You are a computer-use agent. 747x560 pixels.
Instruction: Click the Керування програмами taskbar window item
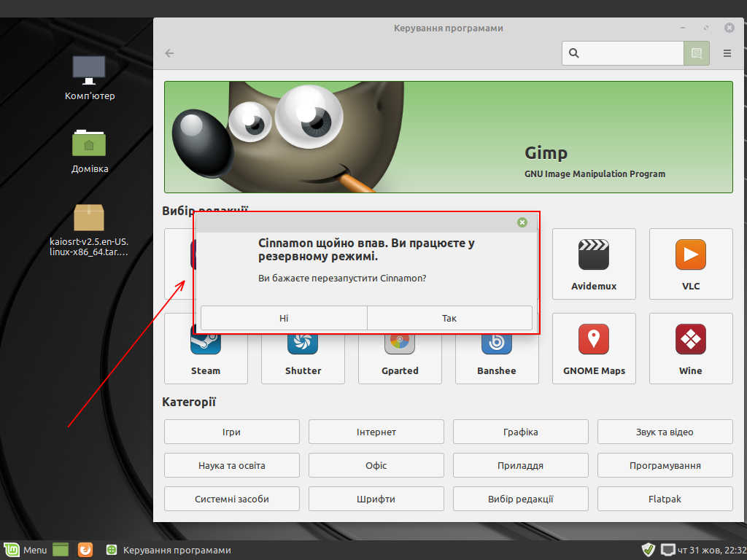click(169, 550)
